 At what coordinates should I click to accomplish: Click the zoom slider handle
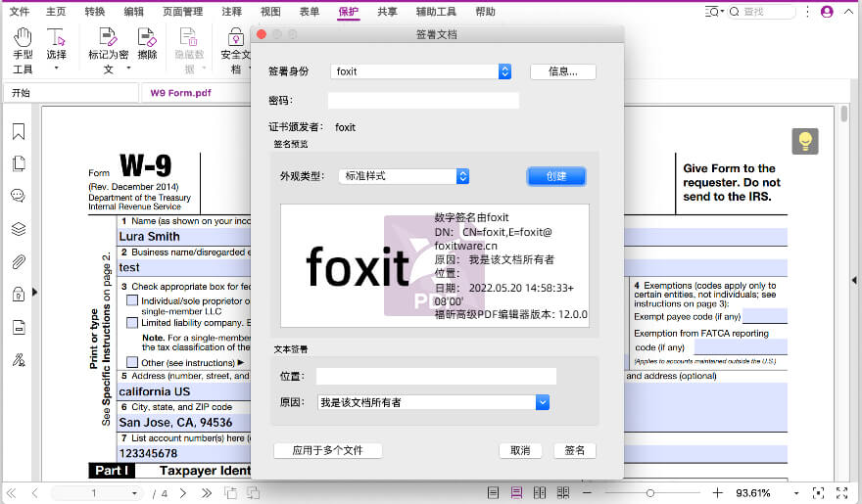tap(649, 493)
